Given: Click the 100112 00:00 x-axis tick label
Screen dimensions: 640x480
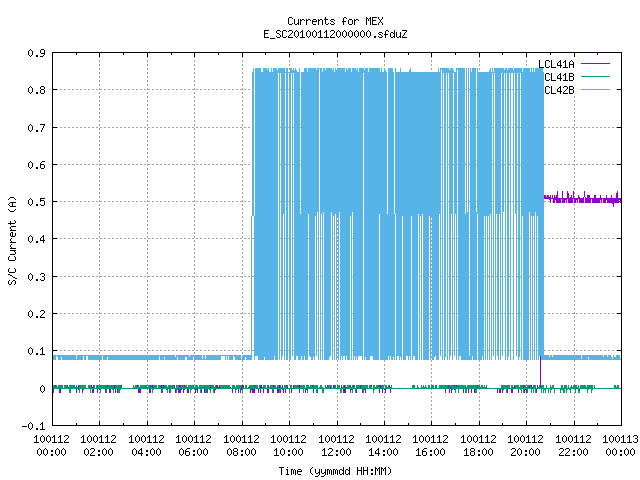Looking at the screenshot, I should pyautogui.click(x=51, y=446).
